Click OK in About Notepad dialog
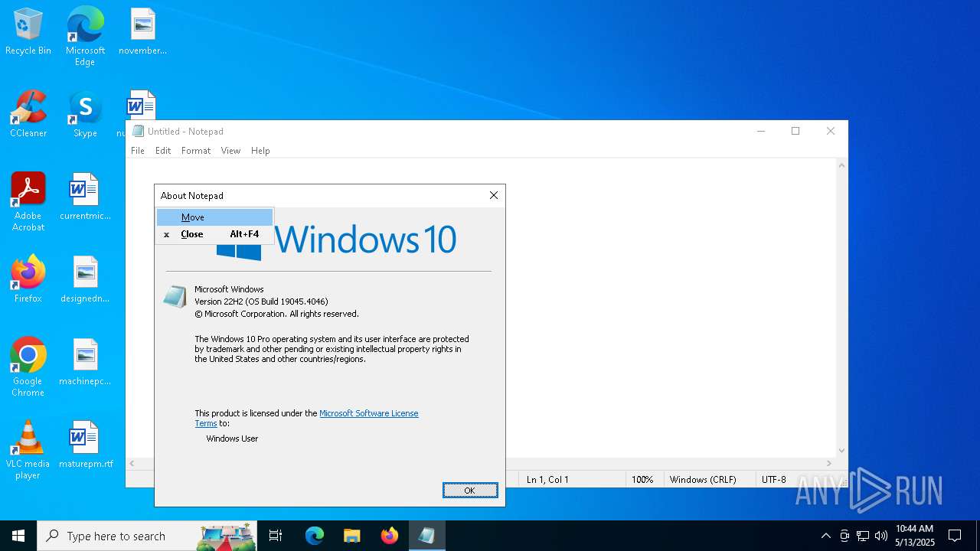 (470, 491)
